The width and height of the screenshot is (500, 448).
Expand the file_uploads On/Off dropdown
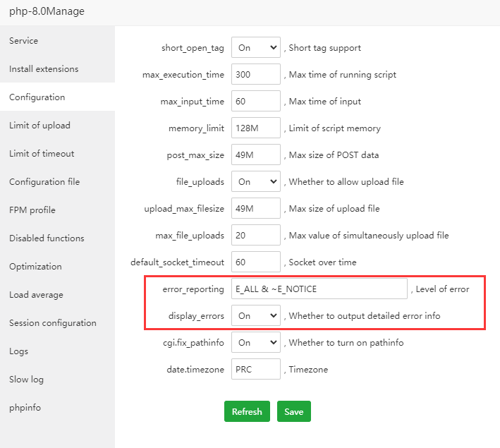(255, 182)
